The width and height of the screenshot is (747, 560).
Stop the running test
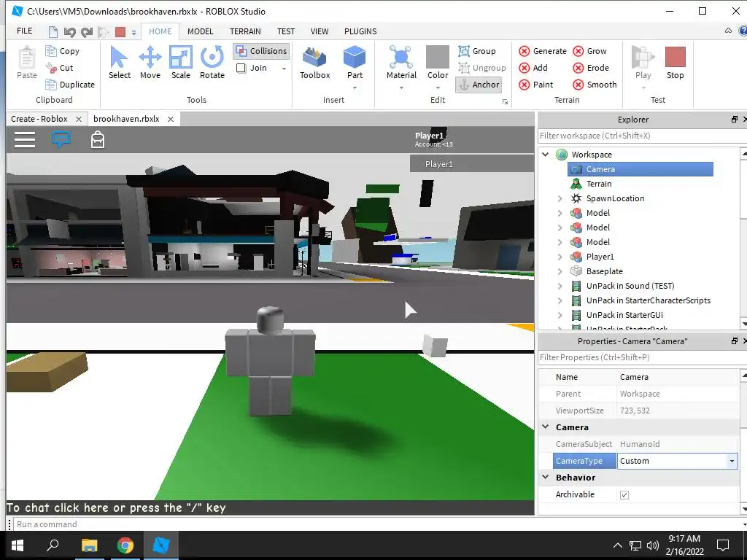[x=675, y=63]
